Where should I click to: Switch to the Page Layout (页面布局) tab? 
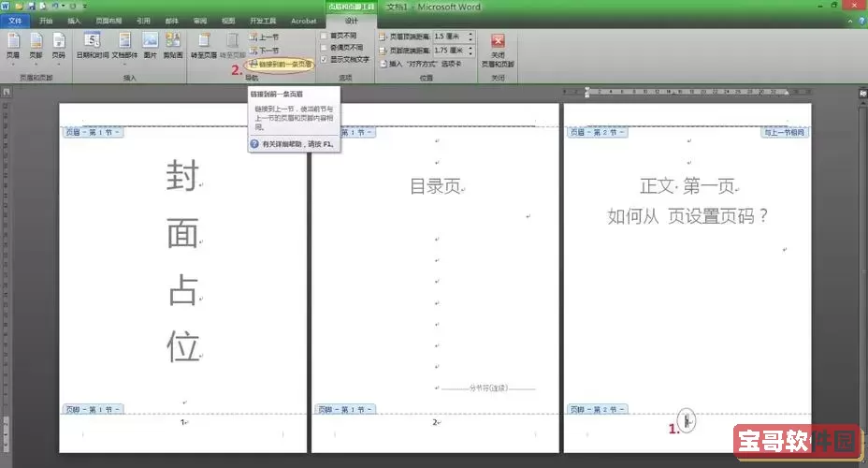[108, 21]
